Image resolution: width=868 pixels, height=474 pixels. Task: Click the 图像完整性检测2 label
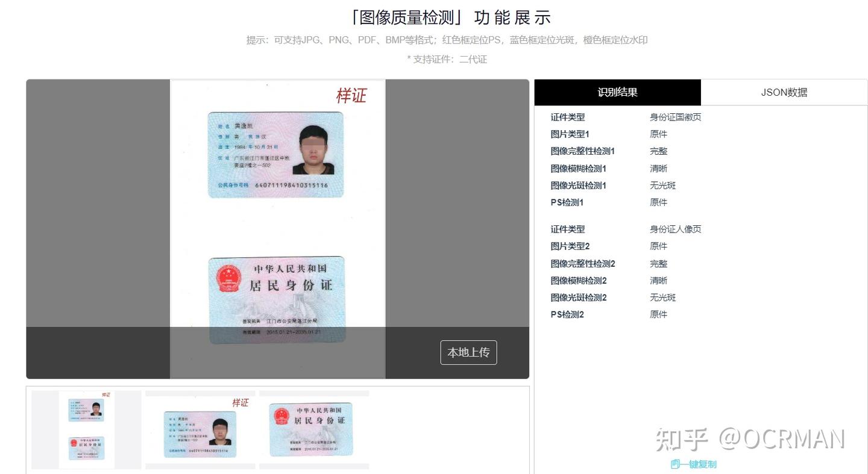[582, 264]
